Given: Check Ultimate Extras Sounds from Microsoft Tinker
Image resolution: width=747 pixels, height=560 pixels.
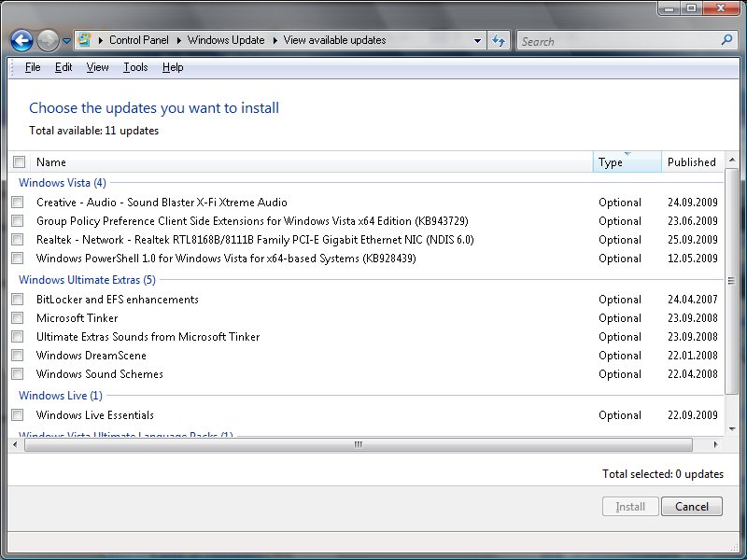Looking at the screenshot, I should point(18,337).
